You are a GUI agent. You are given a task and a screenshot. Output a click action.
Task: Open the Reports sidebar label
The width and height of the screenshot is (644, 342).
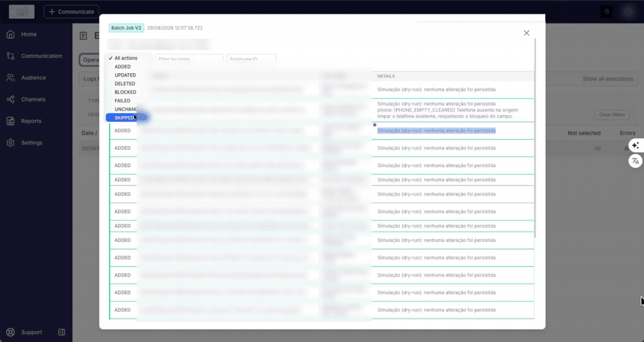(32, 121)
